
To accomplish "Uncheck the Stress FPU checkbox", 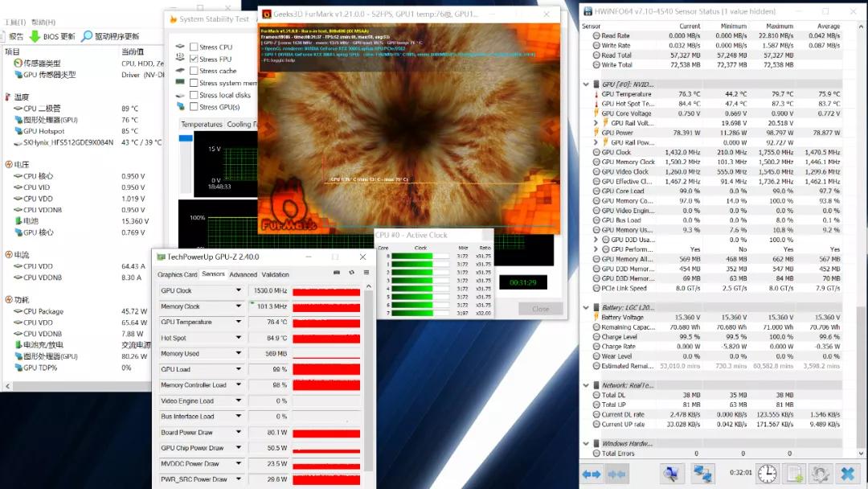I will [194, 59].
